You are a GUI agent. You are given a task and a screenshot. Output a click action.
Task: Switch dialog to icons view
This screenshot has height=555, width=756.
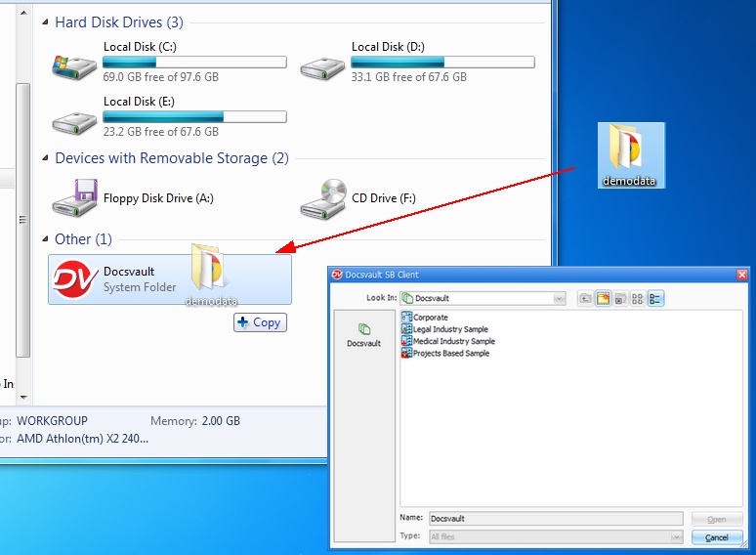click(x=638, y=299)
